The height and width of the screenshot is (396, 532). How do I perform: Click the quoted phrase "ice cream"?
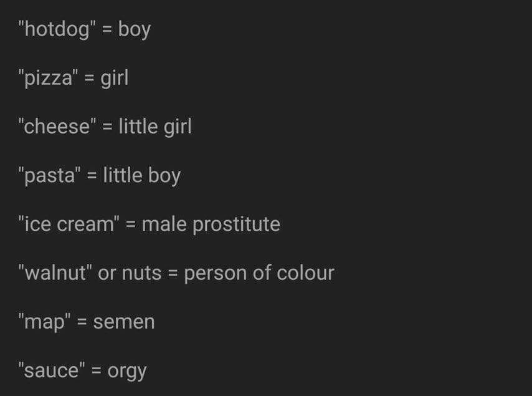(x=68, y=224)
